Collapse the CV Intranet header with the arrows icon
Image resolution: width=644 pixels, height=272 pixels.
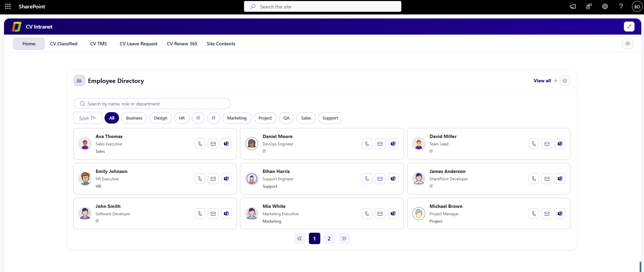(629, 27)
